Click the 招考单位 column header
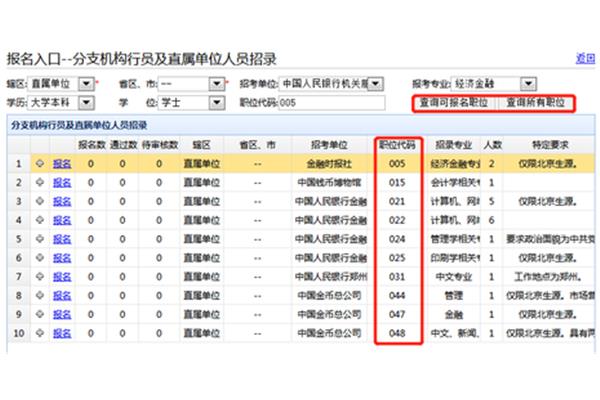The height and width of the screenshot is (400, 600). (329, 145)
